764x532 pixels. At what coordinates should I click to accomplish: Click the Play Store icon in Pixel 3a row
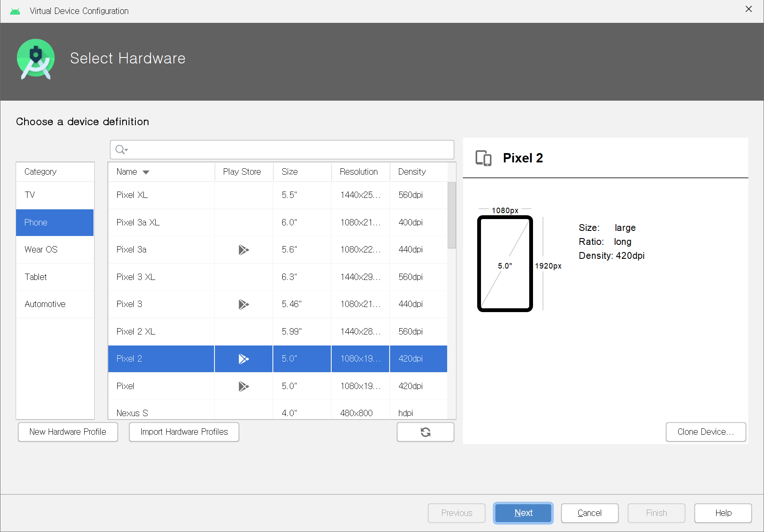[244, 250]
